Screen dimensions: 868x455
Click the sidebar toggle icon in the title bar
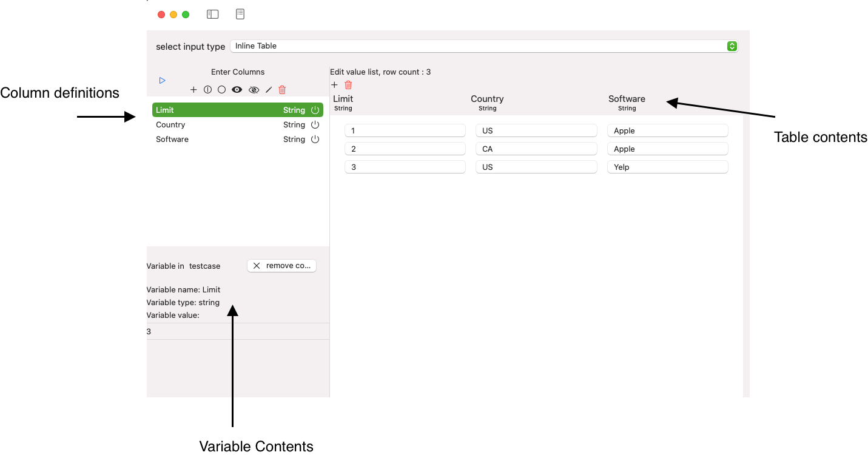[212, 14]
